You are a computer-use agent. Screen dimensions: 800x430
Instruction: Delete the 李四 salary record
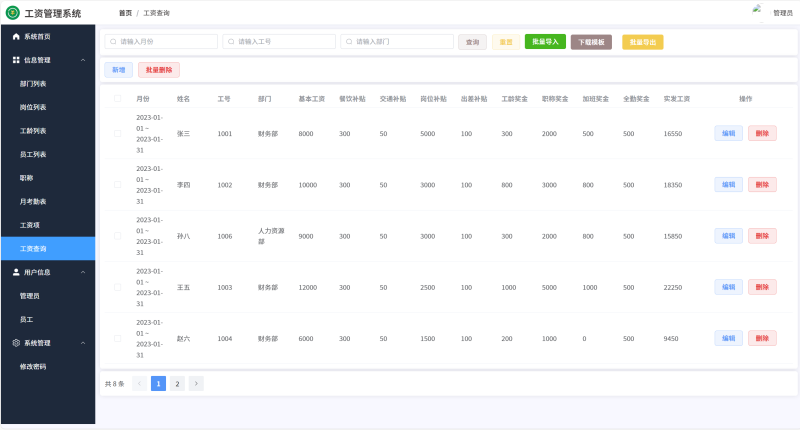[x=762, y=185]
